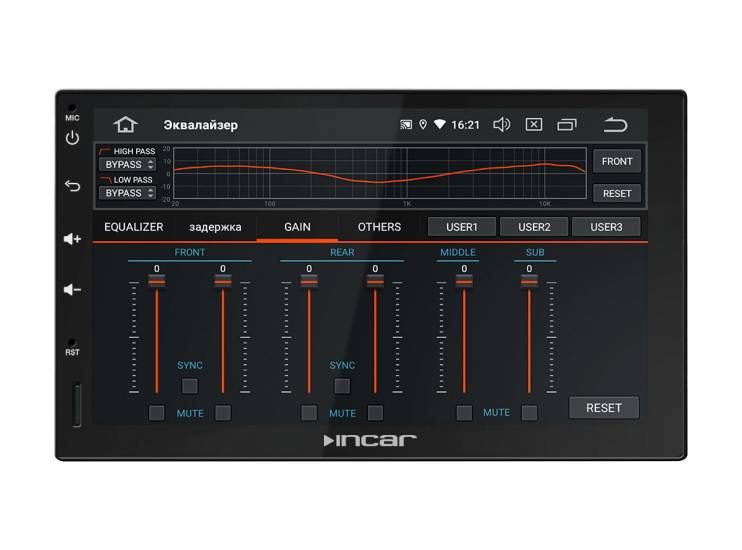Open the LOW PASS BYPASS dropdown
This screenshot has width=742, height=550.
coord(127,193)
